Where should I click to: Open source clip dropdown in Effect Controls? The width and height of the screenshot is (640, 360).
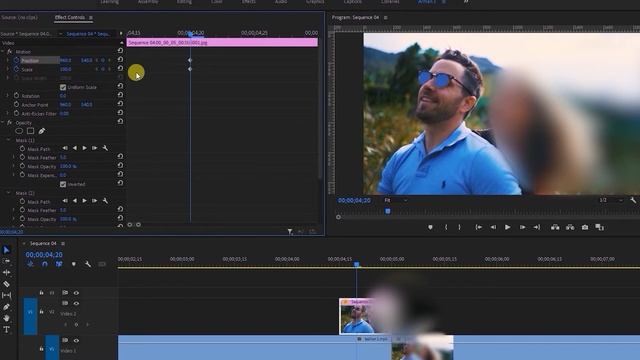[x=61, y=34]
